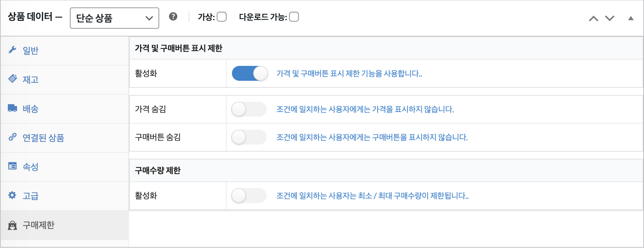This screenshot has height=248, width=644.
Task: Click the tag icon beside 재고
Action: coord(12,79)
